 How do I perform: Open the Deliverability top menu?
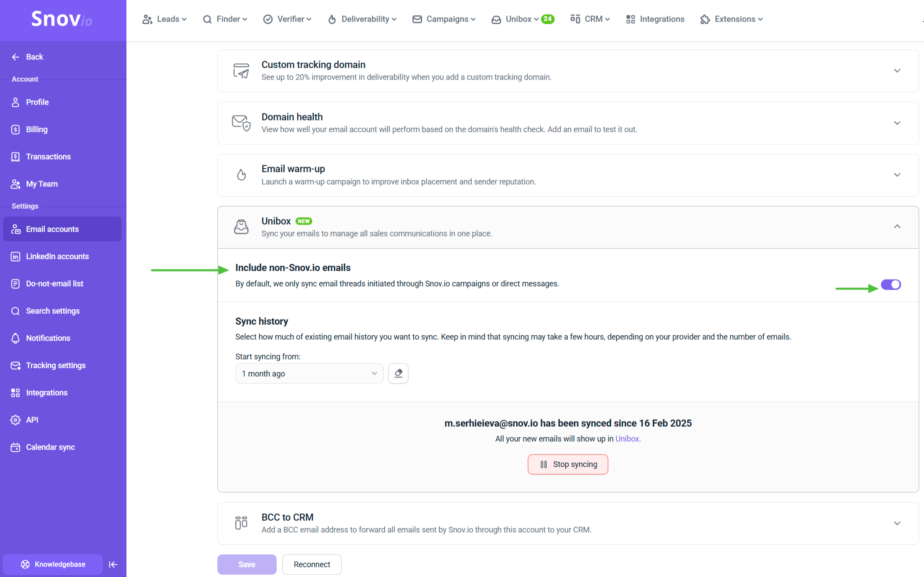(x=362, y=19)
